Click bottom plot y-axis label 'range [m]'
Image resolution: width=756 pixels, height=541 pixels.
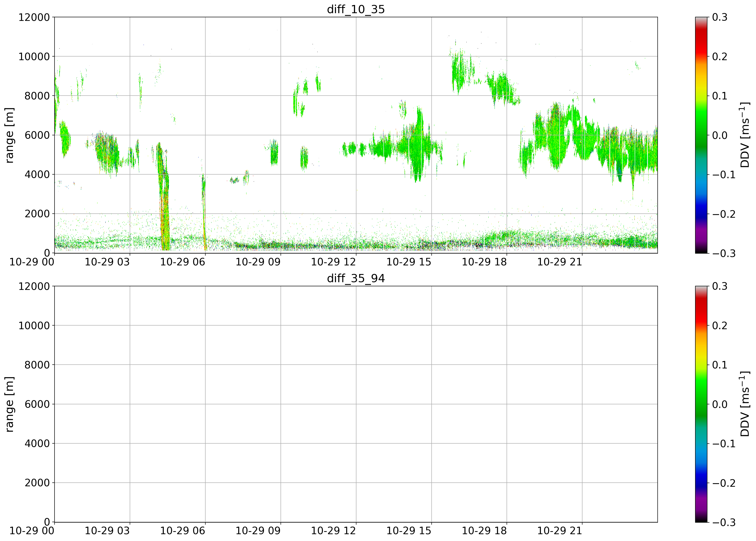[10, 404]
